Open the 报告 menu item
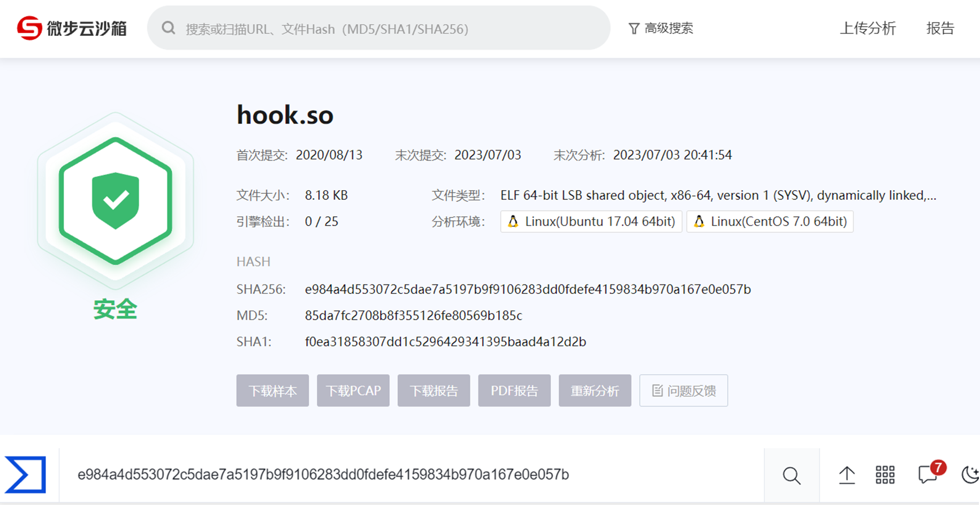This screenshot has width=980, height=505. point(940,28)
